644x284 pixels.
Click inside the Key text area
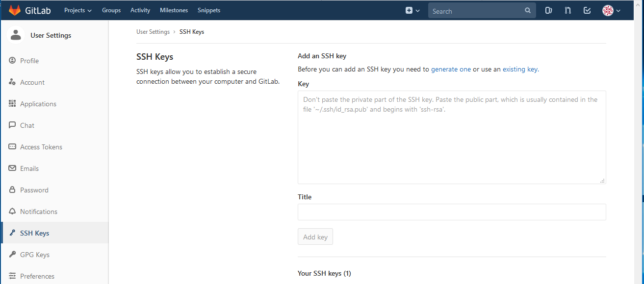click(x=452, y=137)
